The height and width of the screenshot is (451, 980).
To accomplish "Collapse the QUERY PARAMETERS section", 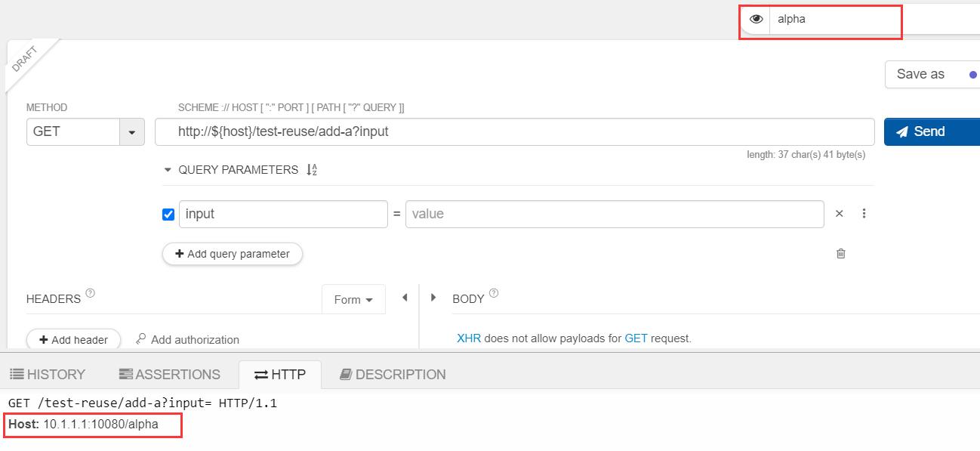I will pos(168,170).
